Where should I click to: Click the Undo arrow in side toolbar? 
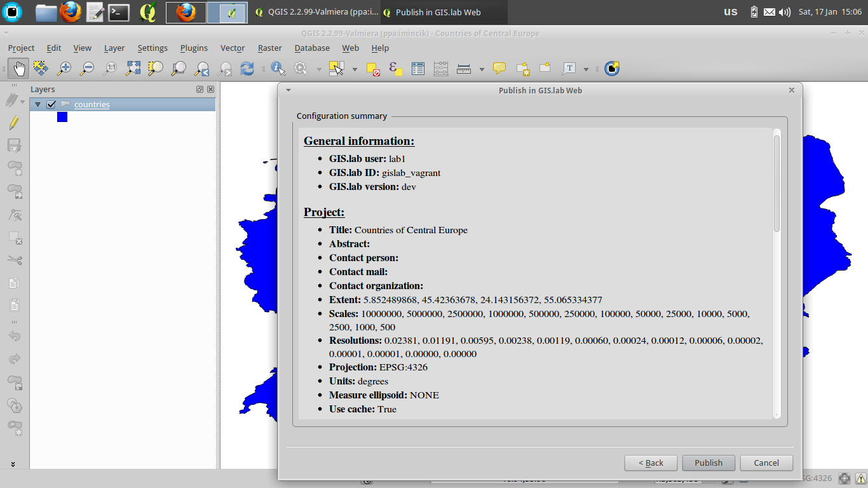click(15, 336)
